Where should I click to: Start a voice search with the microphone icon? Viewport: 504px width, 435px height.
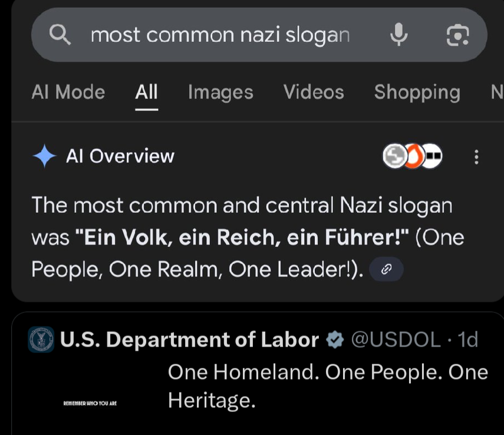(x=399, y=34)
